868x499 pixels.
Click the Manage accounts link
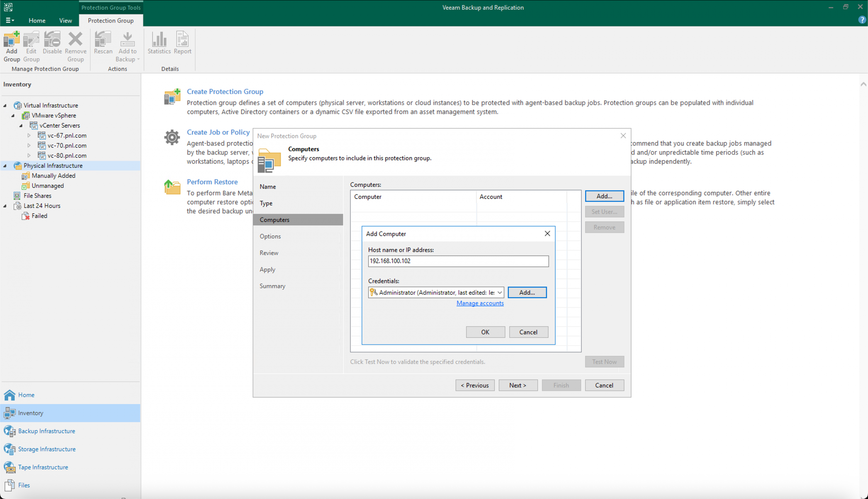(x=480, y=303)
